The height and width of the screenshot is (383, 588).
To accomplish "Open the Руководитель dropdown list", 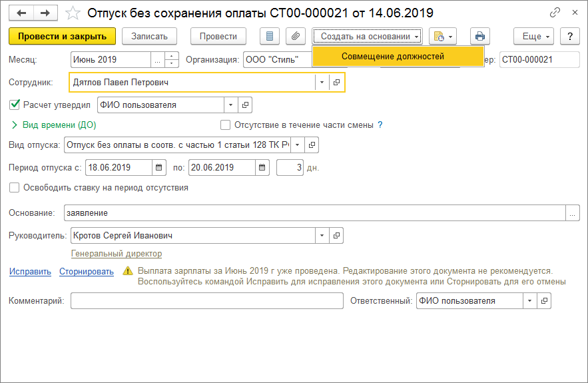I will click(x=322, y=236).
